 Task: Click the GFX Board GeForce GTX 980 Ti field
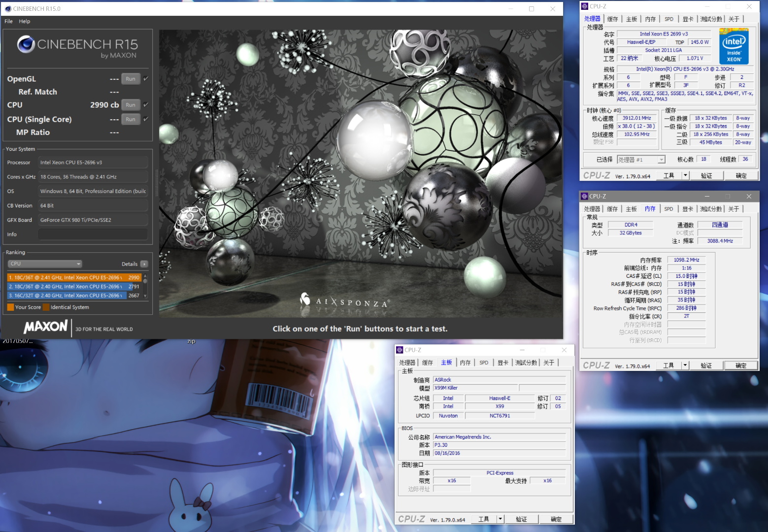[93, 220]
